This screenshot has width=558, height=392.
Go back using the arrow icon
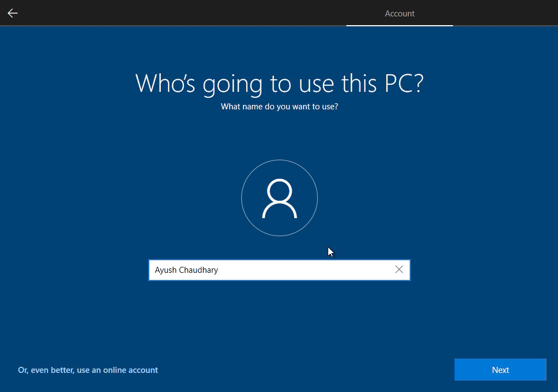point(13,13)
